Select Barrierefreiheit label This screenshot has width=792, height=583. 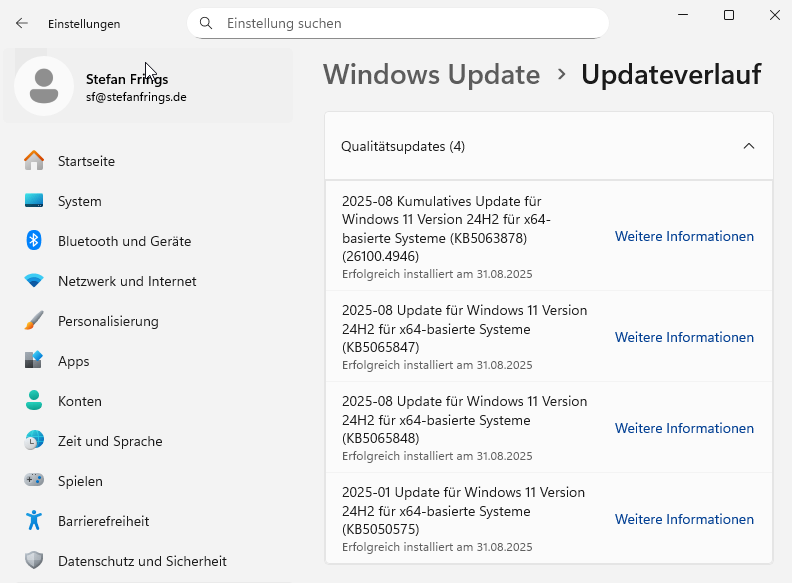pyautogui.click(x=104, y=521)
